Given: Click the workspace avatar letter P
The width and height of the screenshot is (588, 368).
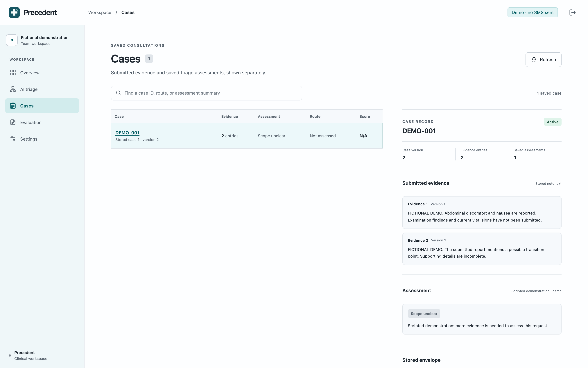Looking at the screenshot, I should pyautogui.click(x=12, y=40).
